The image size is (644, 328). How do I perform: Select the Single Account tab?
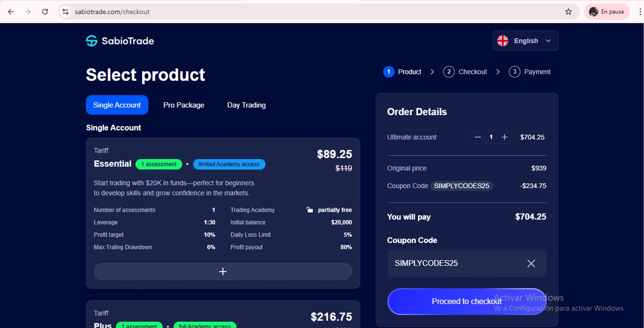point(117,105)
